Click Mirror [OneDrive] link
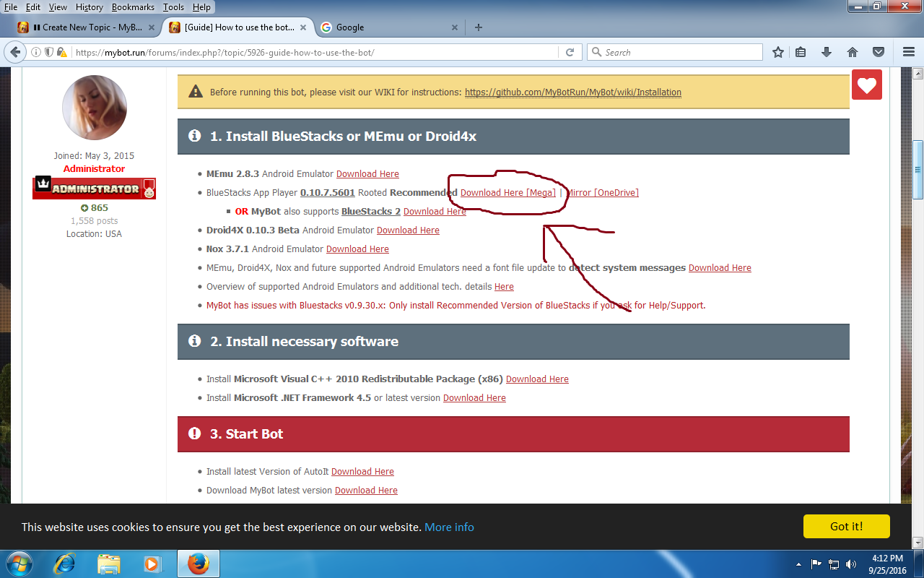 (x=602, y=193)
